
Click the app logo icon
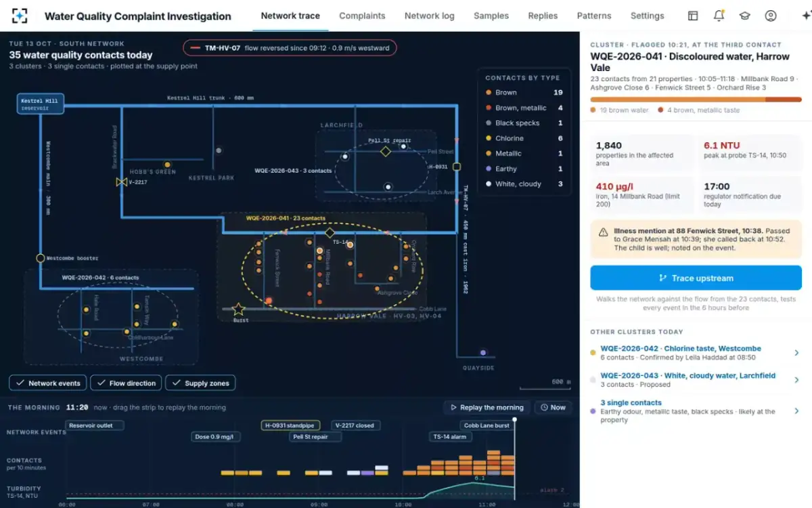(x=20, y=16)
